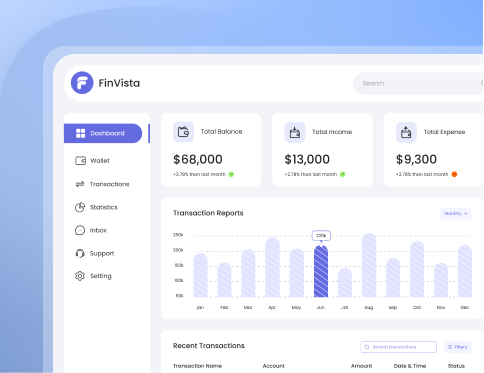Open Inbox in the sidebar

click(x=91, y=230)
